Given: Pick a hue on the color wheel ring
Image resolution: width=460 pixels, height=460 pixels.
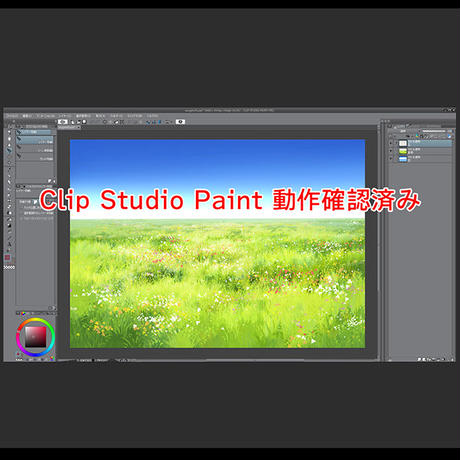Looking at the screenshot, I should [35, 320].
